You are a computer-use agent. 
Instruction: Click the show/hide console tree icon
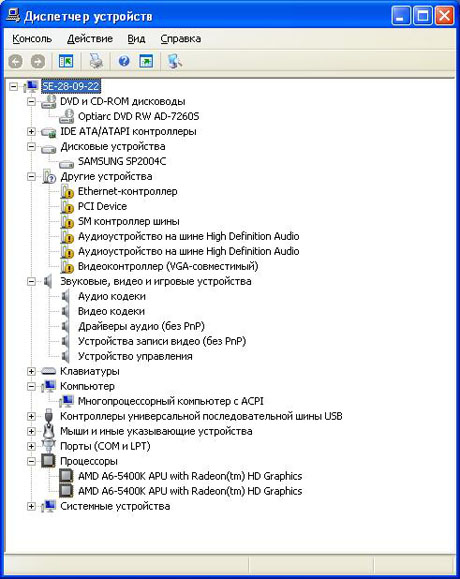click(x=66, y=61)
